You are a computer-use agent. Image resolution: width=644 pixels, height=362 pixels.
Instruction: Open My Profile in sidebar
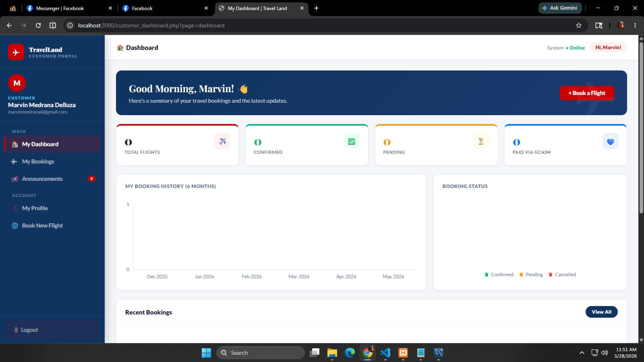[x=52, y=208]
